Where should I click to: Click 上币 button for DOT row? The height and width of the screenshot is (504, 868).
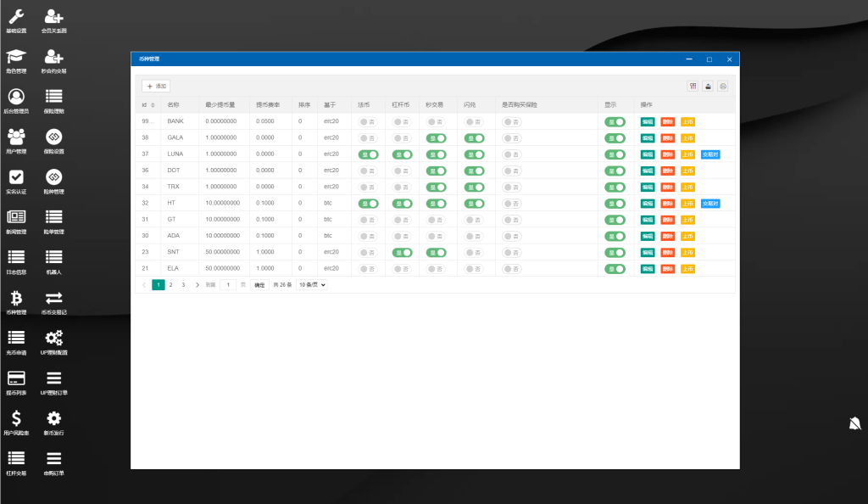(x=687, y=171)
